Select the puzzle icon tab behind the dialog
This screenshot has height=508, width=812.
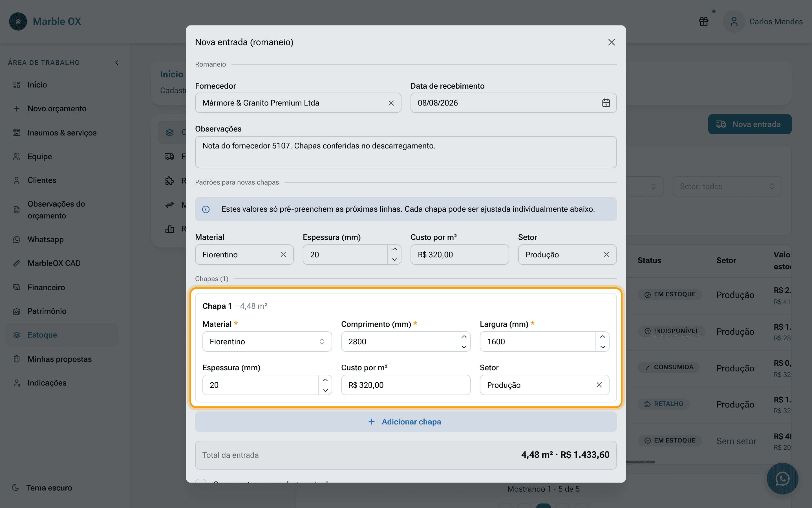click(x=170, y=181)
